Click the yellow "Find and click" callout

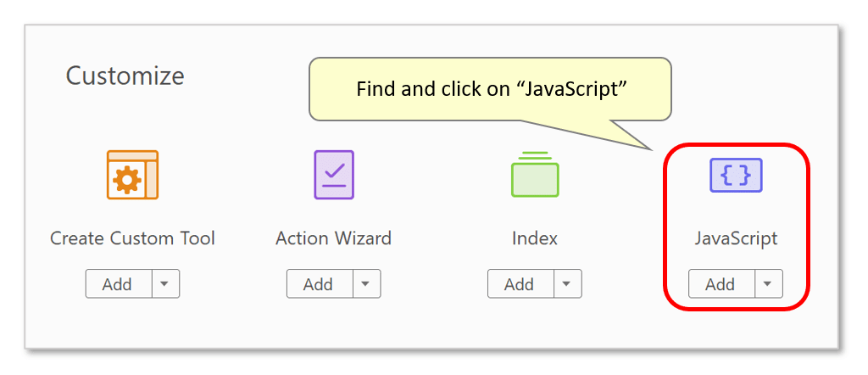pos(490,89)
